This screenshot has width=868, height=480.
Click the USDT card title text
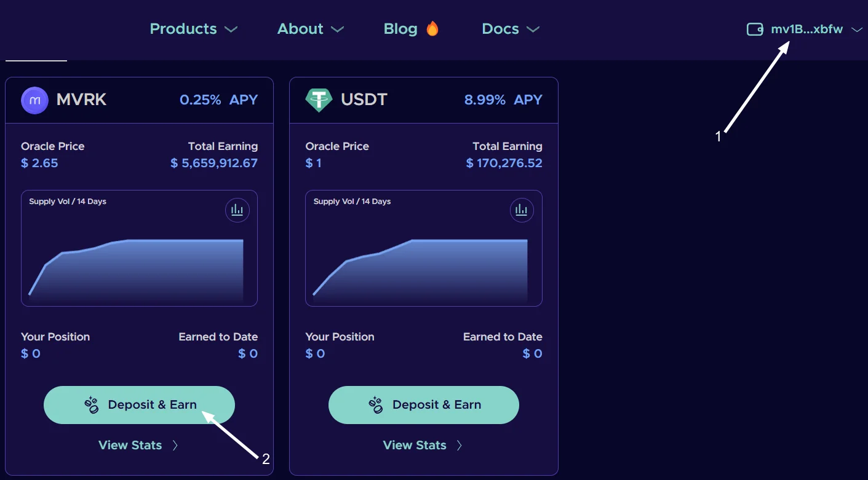pyautogui.click(x=364, y=100)
